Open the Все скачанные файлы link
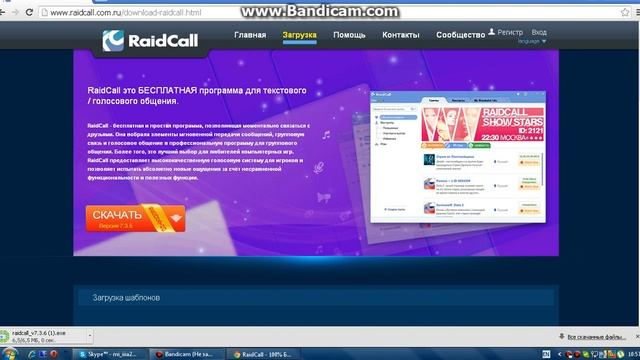Viewport: 640px width, 360px height. point(596,337)
